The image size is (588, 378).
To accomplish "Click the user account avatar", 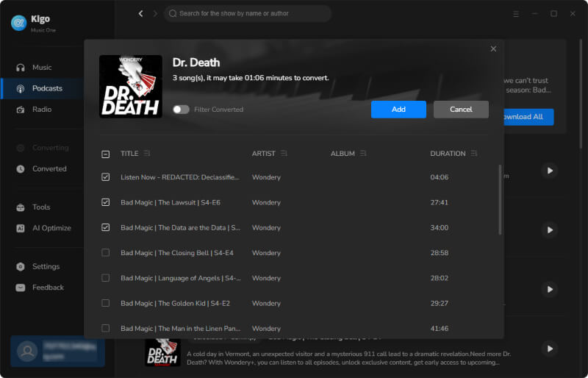I will (27, 351).
